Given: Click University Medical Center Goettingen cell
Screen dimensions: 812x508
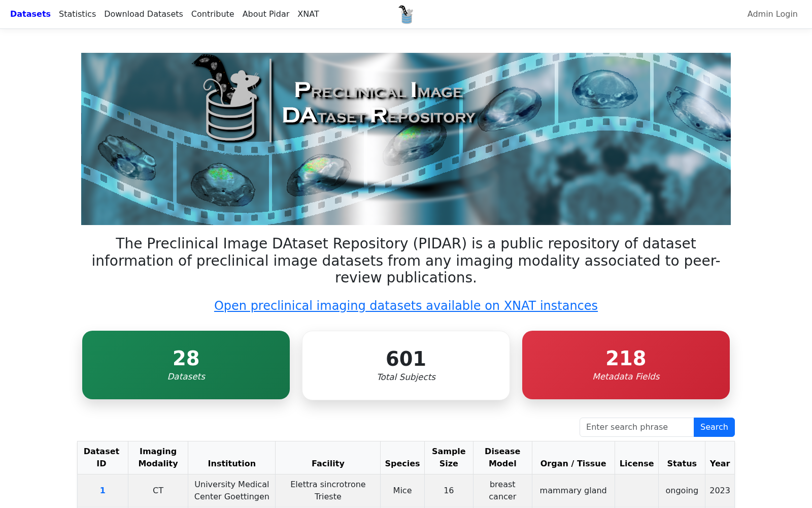Looking at the screenshot, I should 232,490.
